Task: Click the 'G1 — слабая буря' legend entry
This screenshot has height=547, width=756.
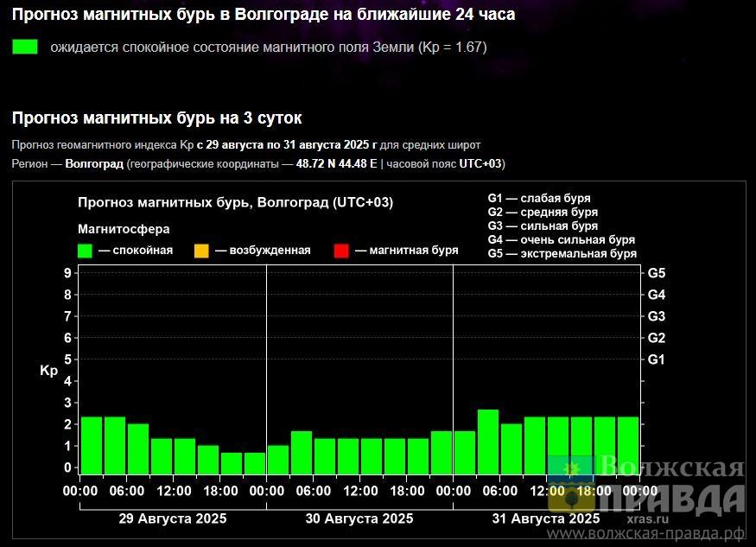Action: [x=539, y=198]
